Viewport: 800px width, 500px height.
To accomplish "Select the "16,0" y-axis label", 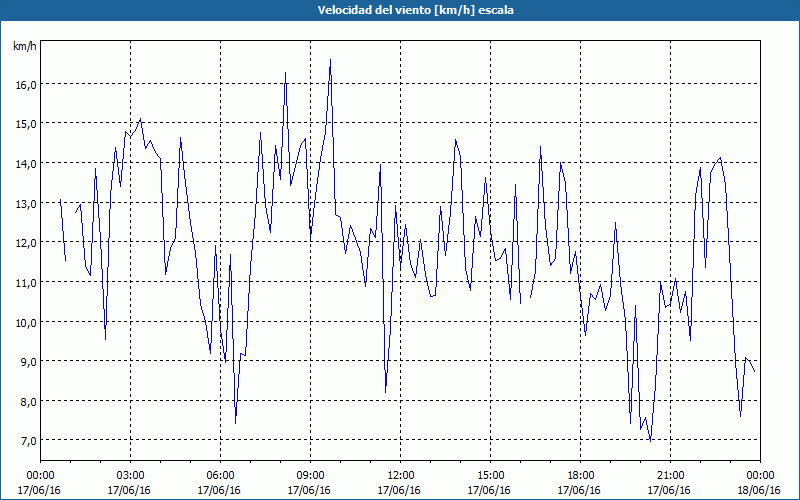I will (26, 85).
